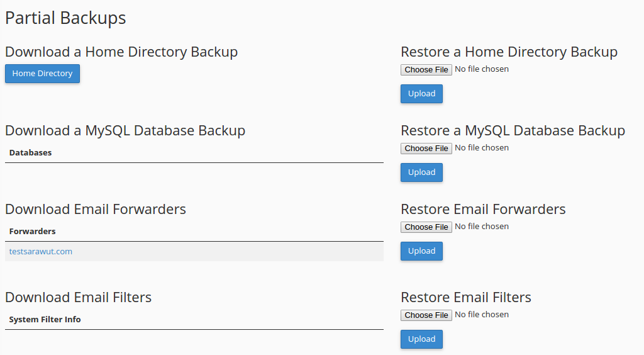Click the Forwarders column header

coord(33,232)
